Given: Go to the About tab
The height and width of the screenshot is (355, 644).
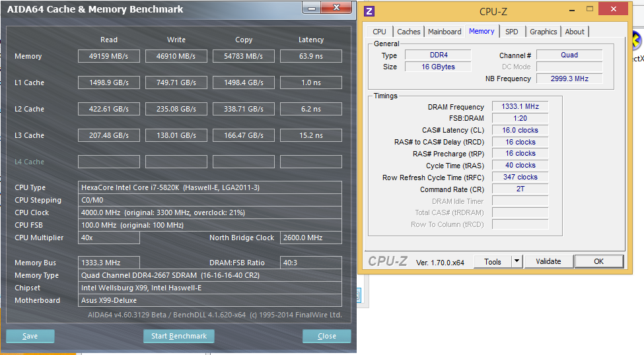Looking at the screenshot, I should coord(575,32).
